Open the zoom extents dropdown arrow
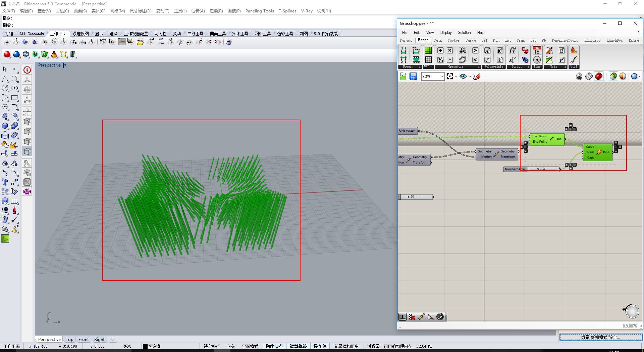Screen dimensions: 644x352 pyautogui.click(x=456, y=77)
